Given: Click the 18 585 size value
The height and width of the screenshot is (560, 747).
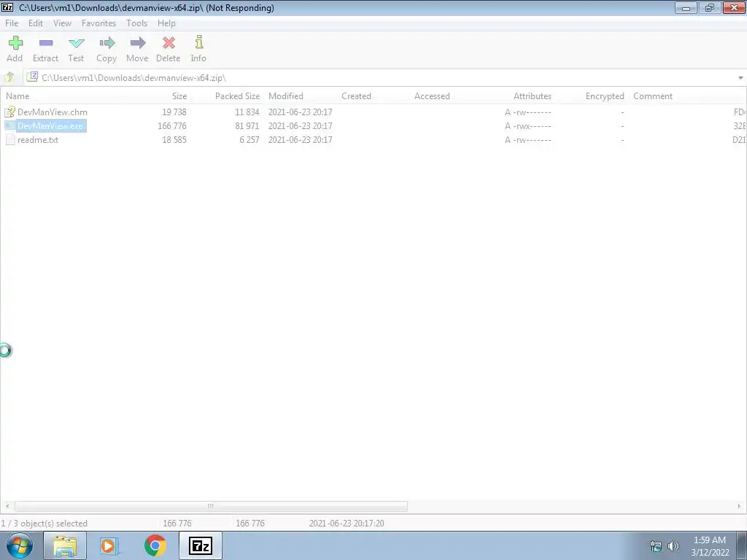Looking at the screenshot, I should pos(174,139).
